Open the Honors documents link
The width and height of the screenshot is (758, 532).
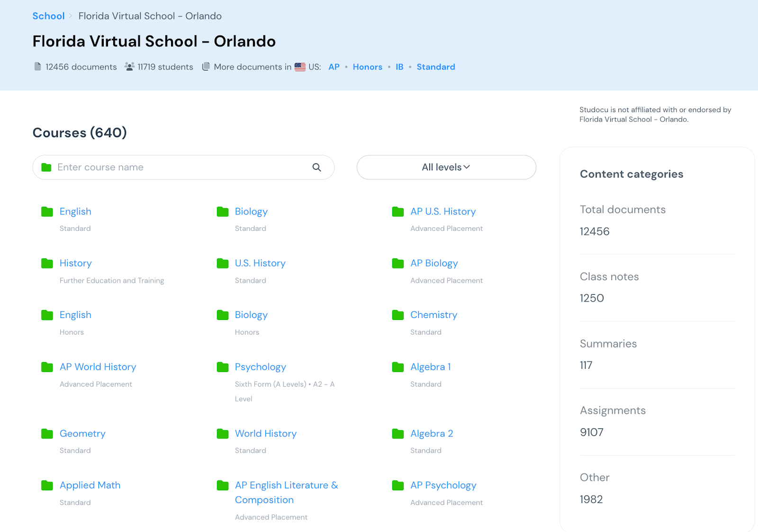click(367, 67)
